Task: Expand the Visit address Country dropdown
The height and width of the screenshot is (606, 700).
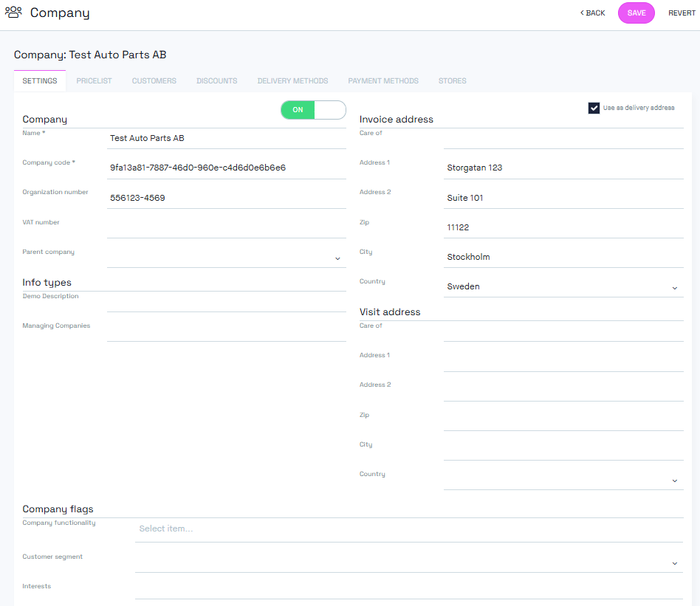Action: coord(674,480)
